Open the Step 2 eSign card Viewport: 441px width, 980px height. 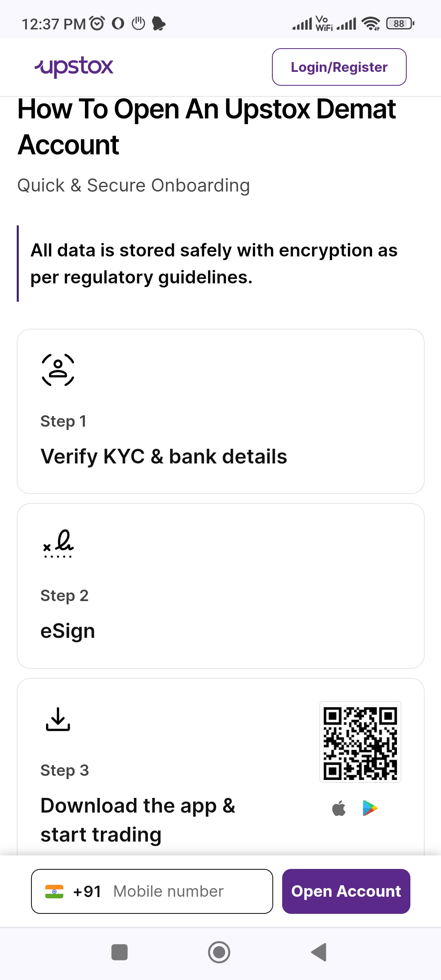[x=220, y=586]
